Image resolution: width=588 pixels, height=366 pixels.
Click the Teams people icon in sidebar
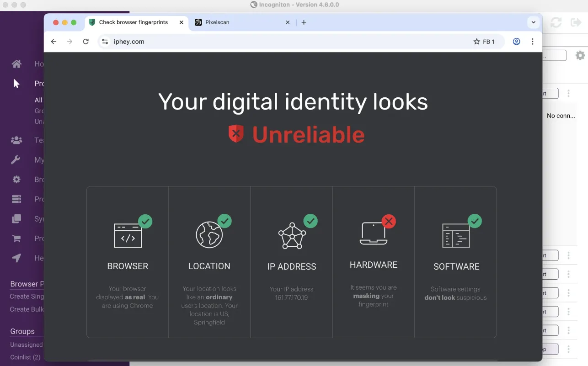click(x=16, y=140)
